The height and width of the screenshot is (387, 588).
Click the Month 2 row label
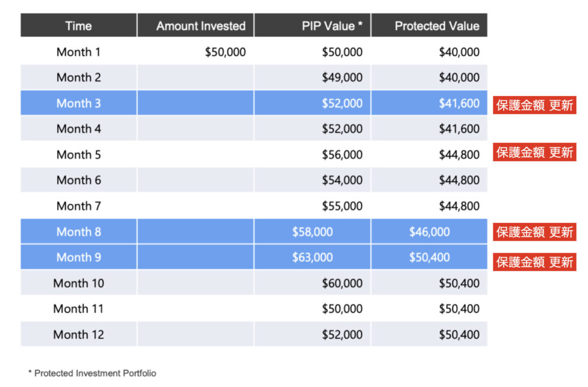79,78
